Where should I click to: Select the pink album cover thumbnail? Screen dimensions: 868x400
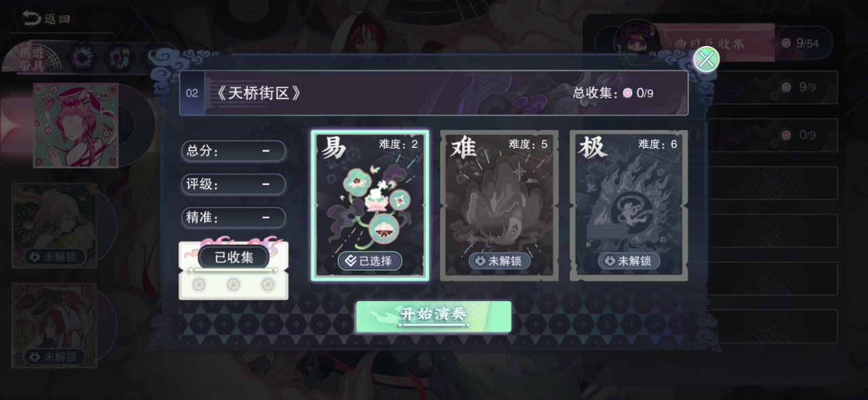[x=76, y=125]
